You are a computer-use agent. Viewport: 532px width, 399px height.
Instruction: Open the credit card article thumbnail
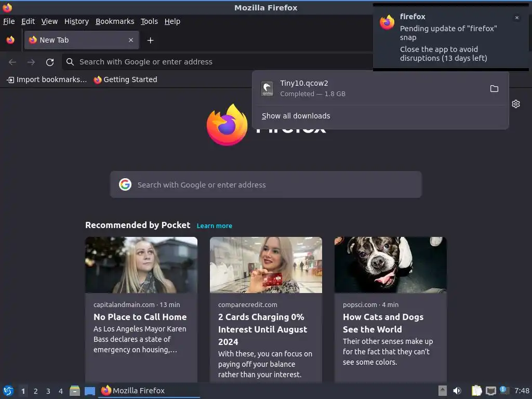(266, 265)
